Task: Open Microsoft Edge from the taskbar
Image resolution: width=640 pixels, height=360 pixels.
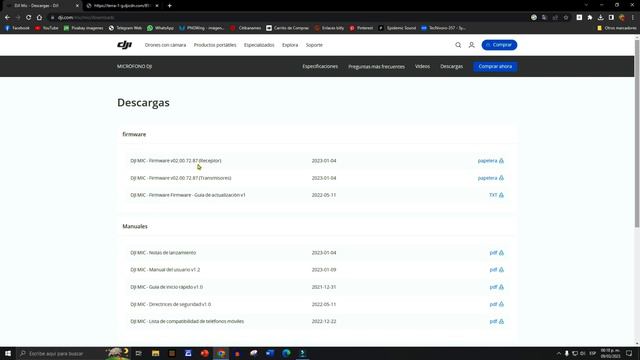Action: [286, 353]
